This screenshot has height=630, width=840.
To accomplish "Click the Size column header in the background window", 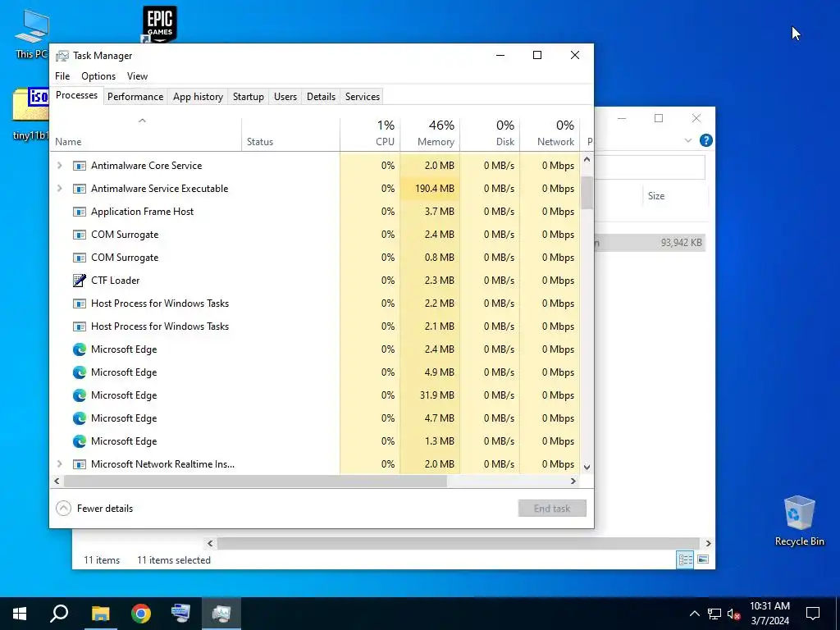I will click(x=675, y=196).
